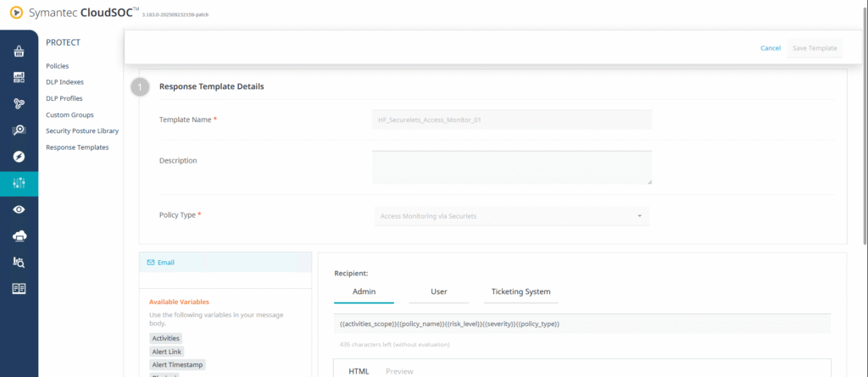Expand the Policy Type dropdown

point(511,216)
